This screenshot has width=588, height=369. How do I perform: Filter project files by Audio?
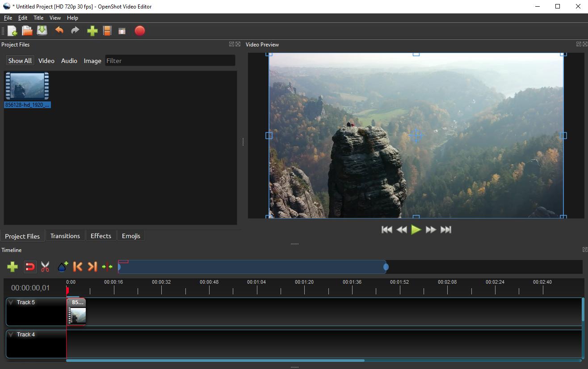click(69, 61)
